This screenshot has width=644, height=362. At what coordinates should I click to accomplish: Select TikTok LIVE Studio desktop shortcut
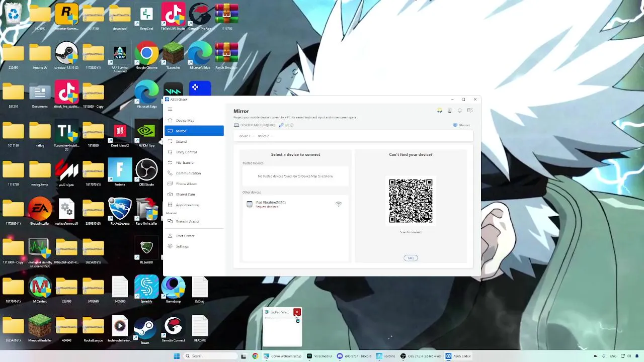click(173, 16)
